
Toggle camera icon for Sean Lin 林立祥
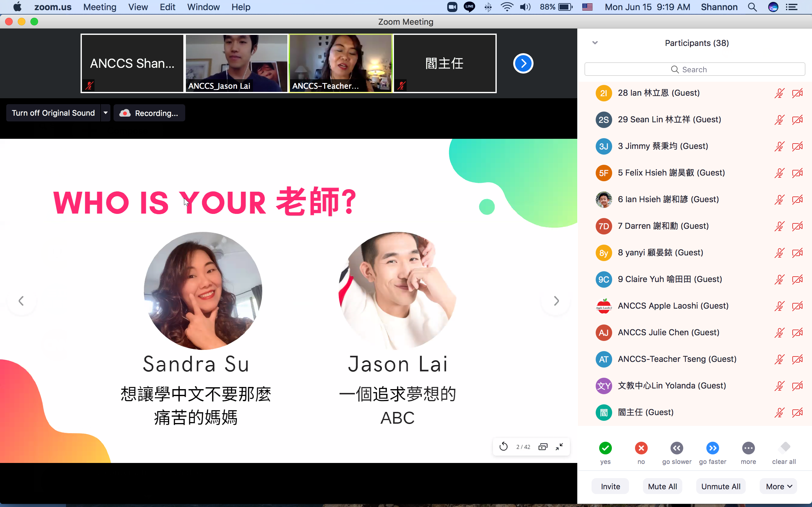coord(797,120)
